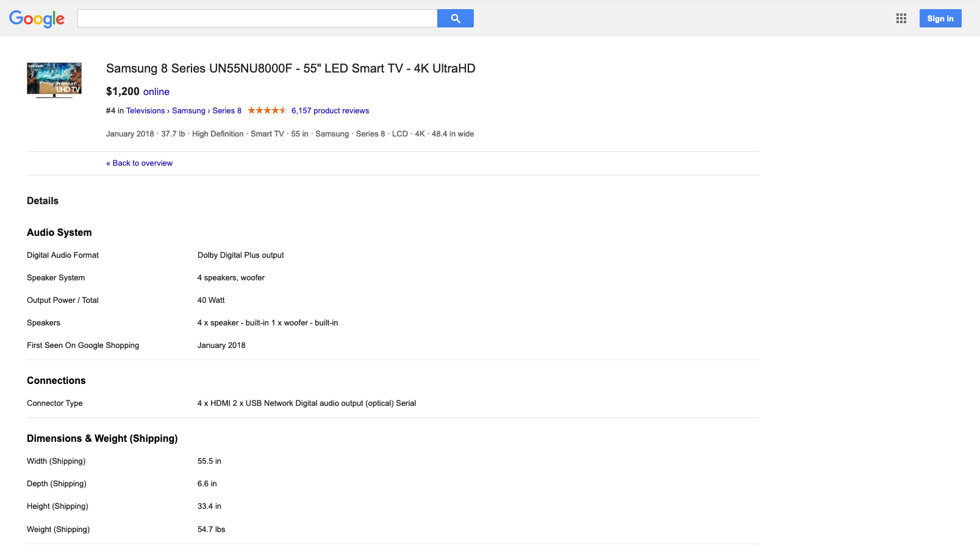Viewport: 980px width, 557px height.
Task: Click the Digital Audio Format label
Action: tap(63, 255)
